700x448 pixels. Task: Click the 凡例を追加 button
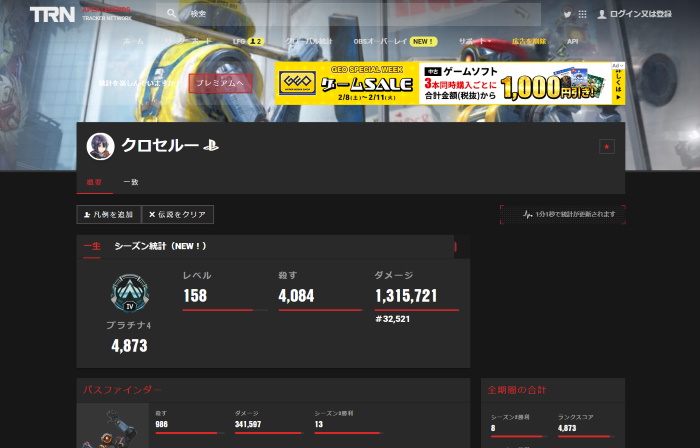click(x=109, y=215)
